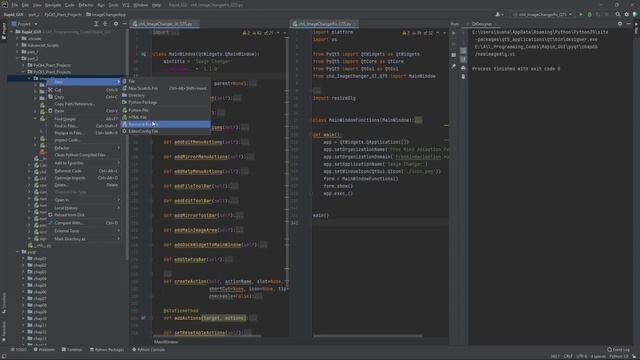The image size is (640, 360).
Task: Click Clean Python Compiled Files
Action: click(x=83, y=155)
